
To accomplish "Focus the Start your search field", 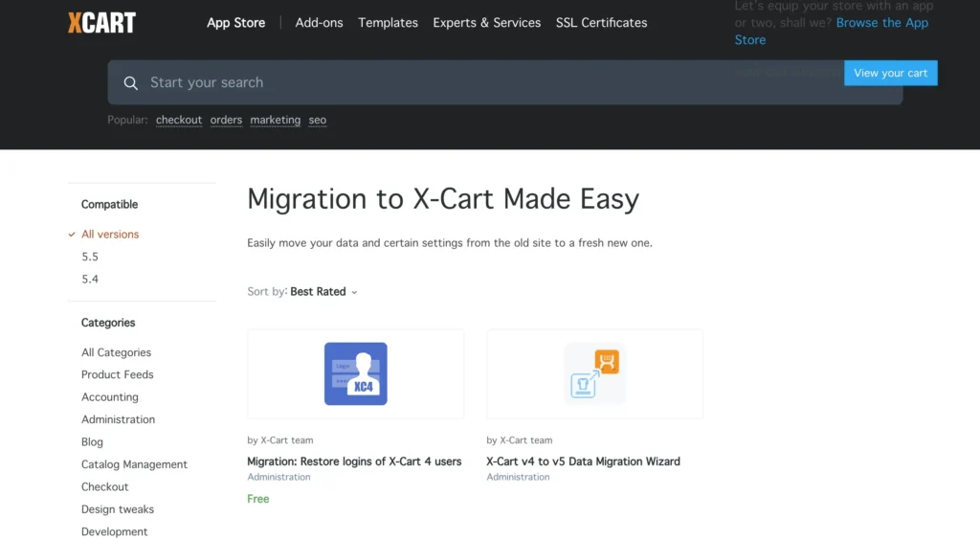I will pos(505,82).
